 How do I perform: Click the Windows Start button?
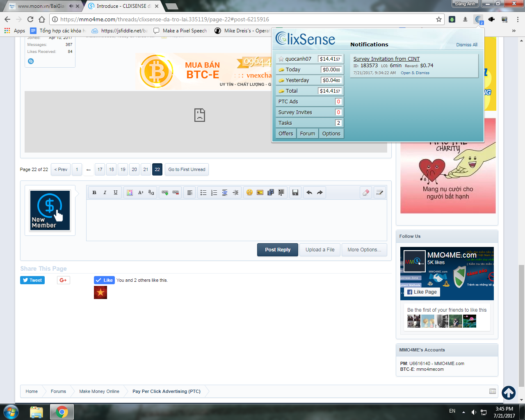tap(11, 412)
